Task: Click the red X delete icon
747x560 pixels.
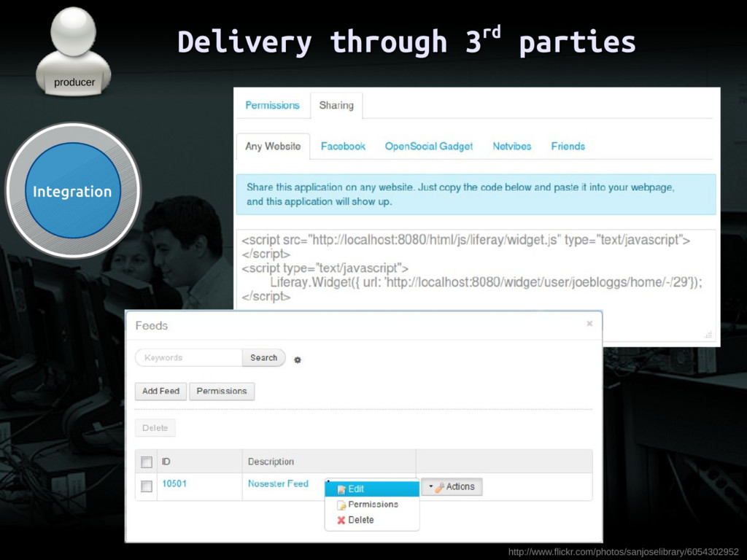Action: tap(341, 520)
